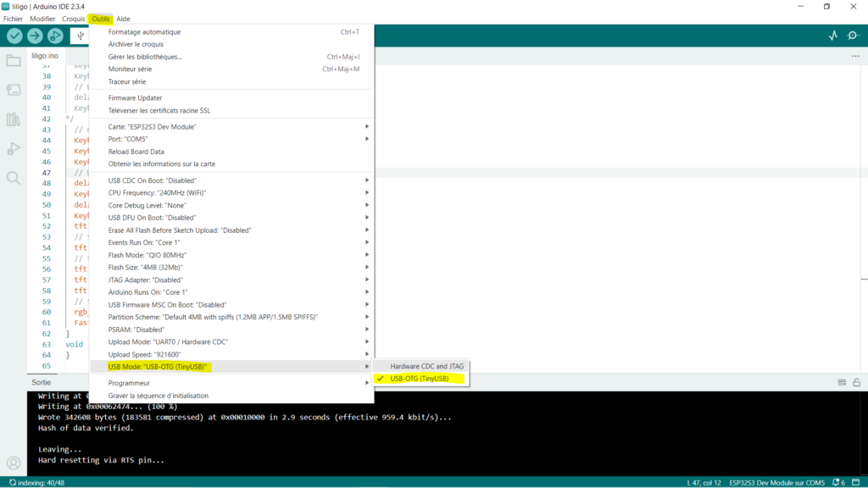
Task: Open the Boards Manager sidebar icon
Action: (x=14, y=90)
